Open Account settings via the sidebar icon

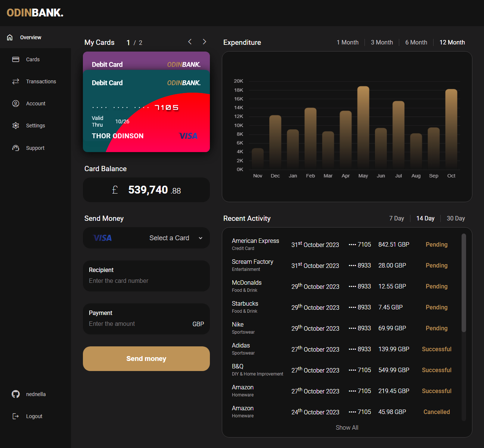(16, 103)
